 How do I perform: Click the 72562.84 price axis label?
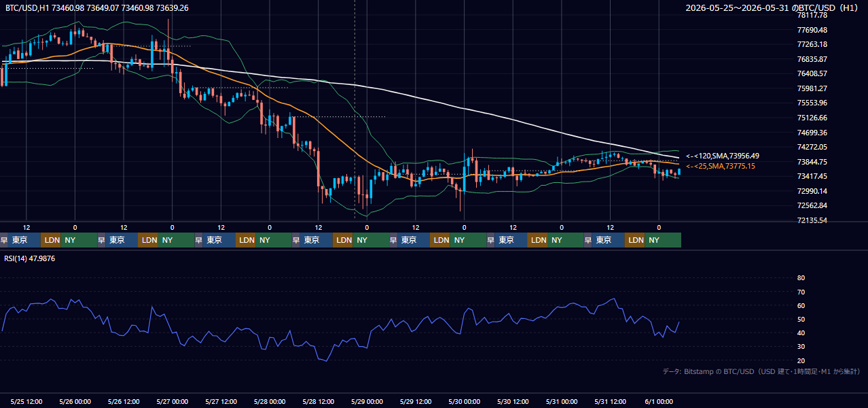pos(812,205)
